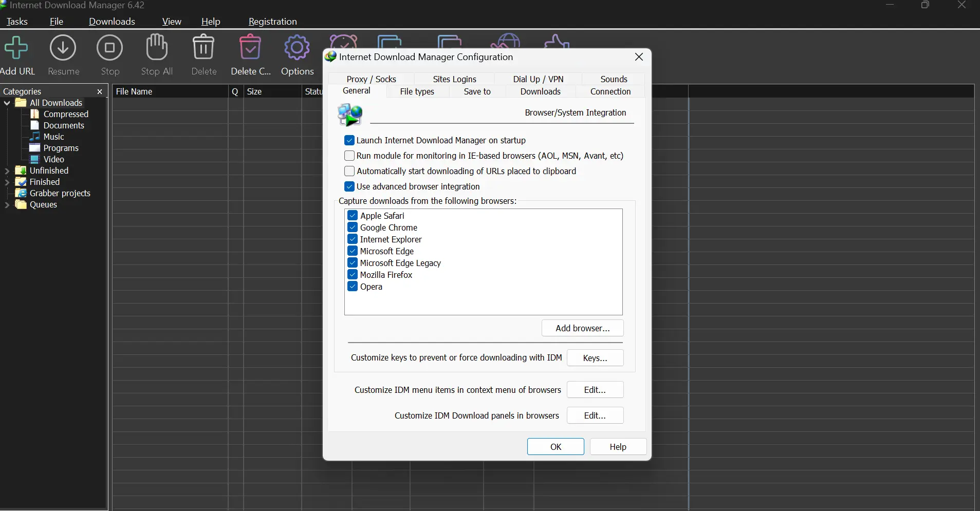Click the Browser/System Integration globe icon
980x511 pixels.
coord(350,114)
